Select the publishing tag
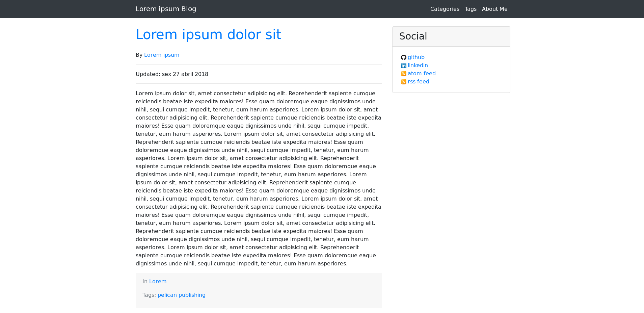644x313 pixels. pos(192,295)
